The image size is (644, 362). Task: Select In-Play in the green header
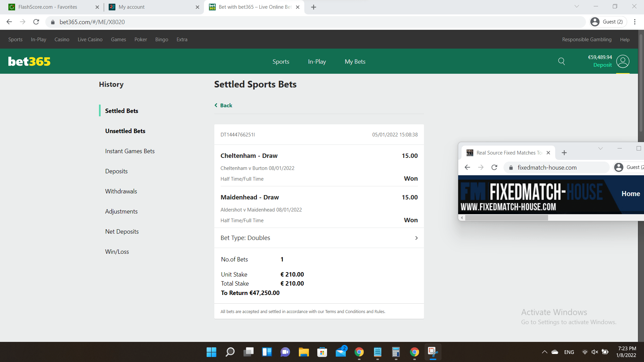[317, 62]
